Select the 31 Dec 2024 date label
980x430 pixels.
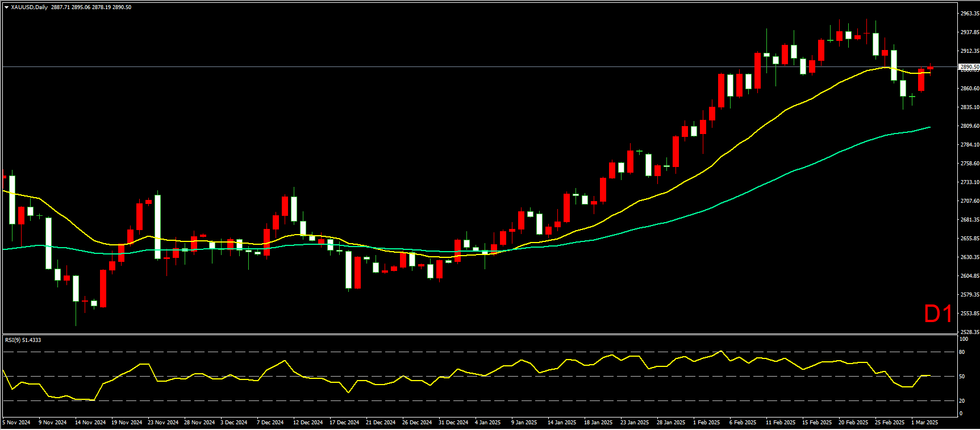point(453,423)
